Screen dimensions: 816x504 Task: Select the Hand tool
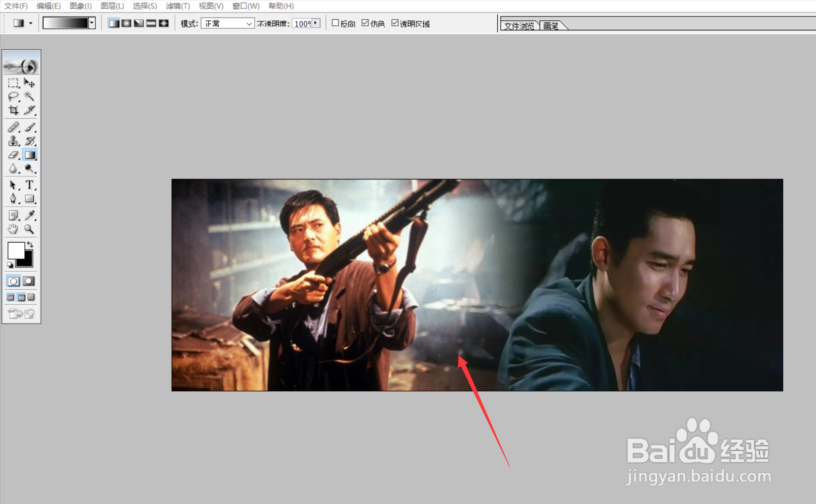pyautogui.click(x=13, y=229)
